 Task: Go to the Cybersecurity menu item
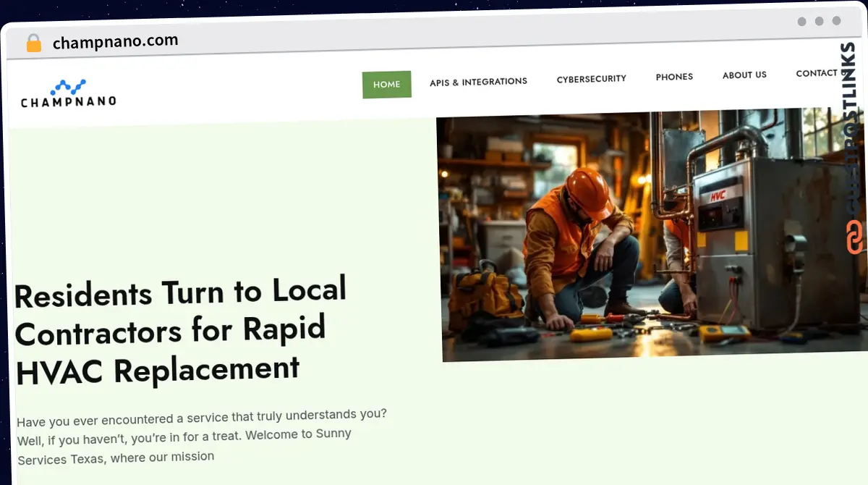(591, 78)
